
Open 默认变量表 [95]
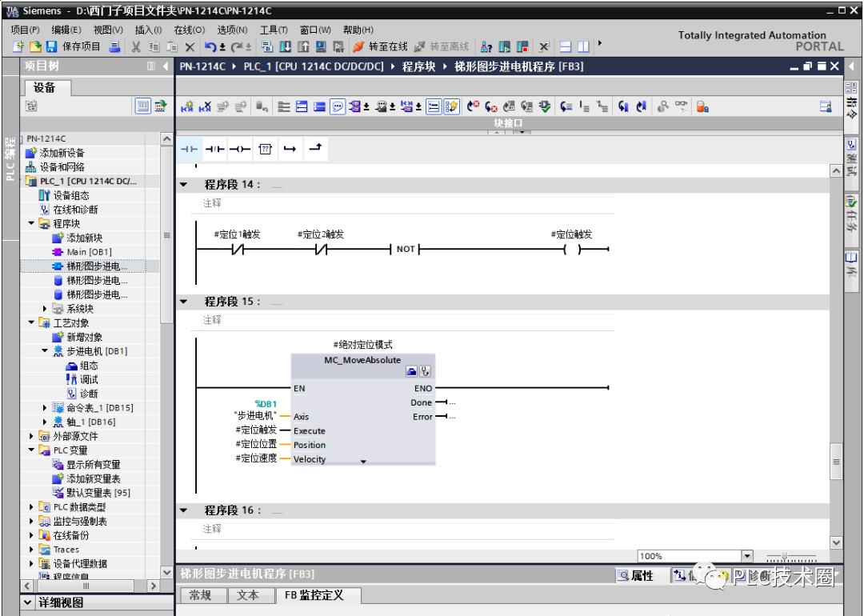click(x=98, y=493)
